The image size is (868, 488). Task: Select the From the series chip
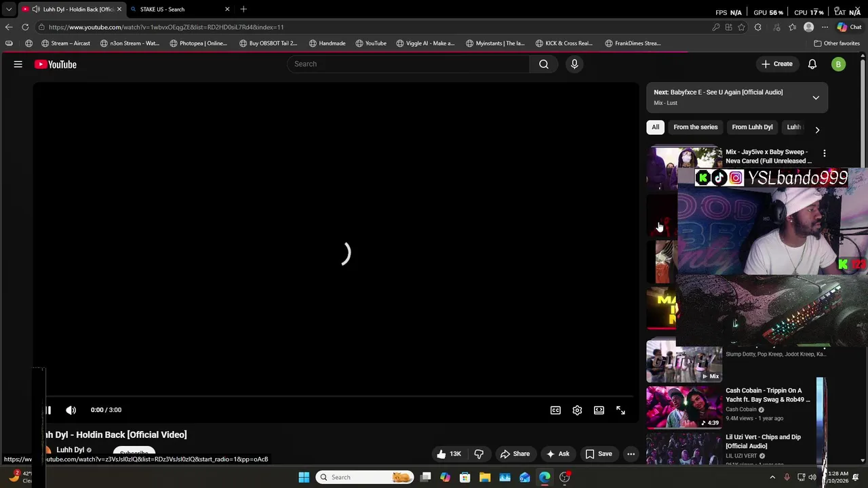[695, 127]
